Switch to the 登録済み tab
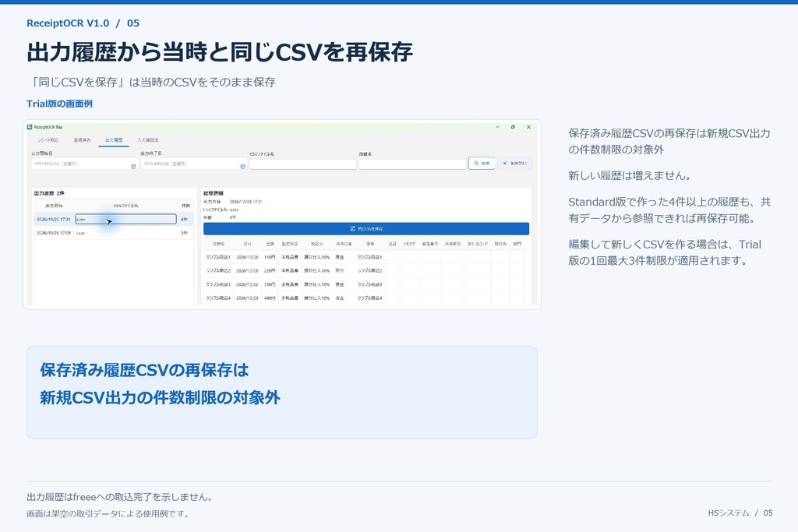This screenshot has height=532, width=798. (82, 140)
